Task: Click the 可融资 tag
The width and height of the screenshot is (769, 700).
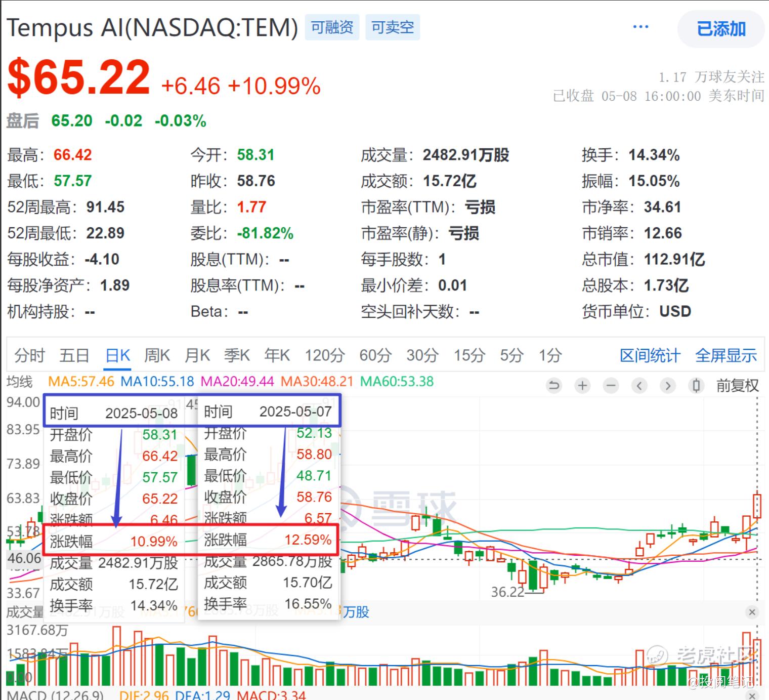Action: [x=332, y=27]
